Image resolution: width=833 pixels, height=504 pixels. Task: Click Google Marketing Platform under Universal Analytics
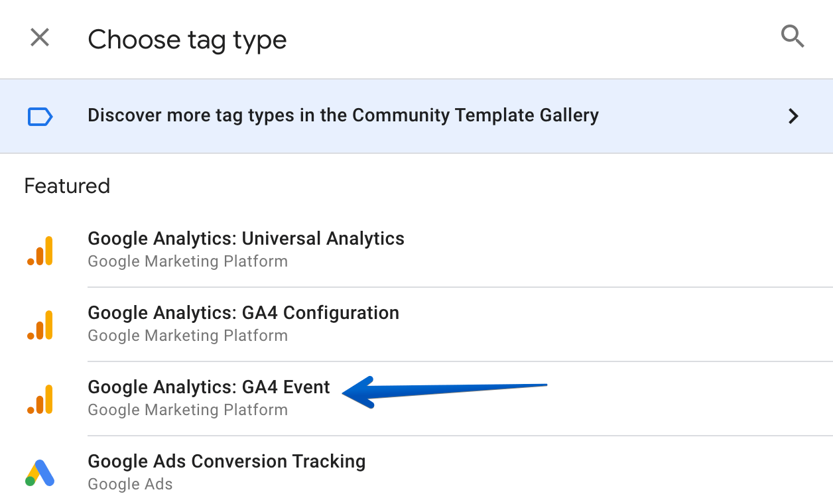188,261
